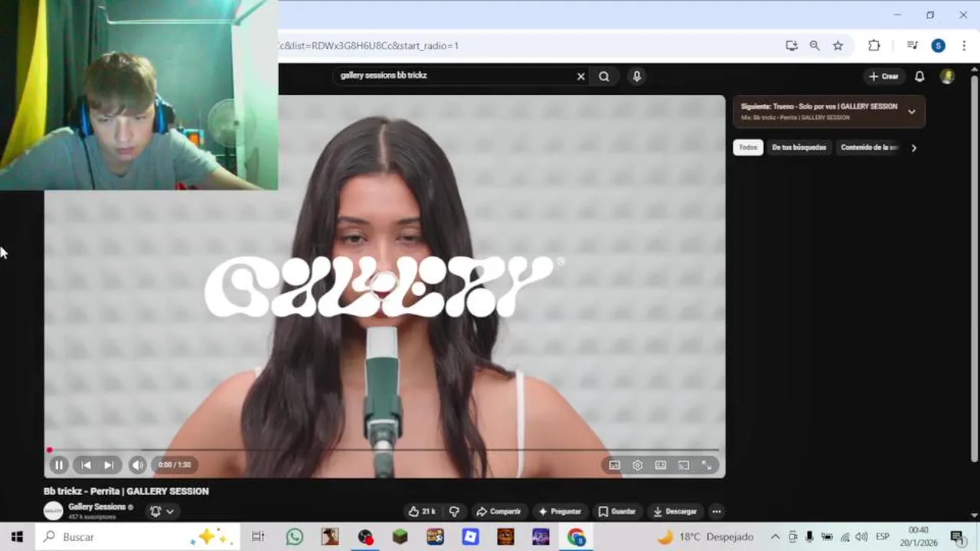Viewport: 980px width, 551px height.
Task: Skip to the previous video
Action: tap(86, 465)
